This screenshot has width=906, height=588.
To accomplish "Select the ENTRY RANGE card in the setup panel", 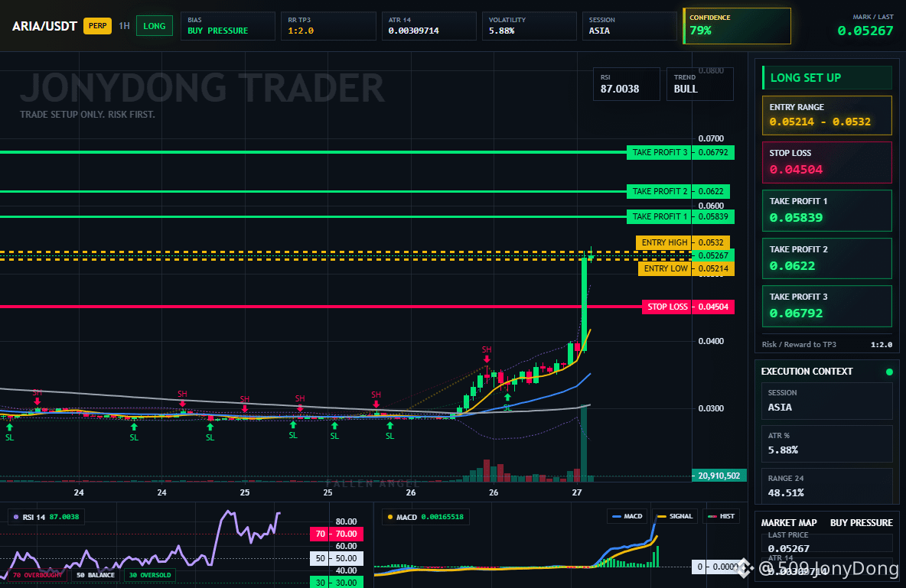I will point(827,115).
